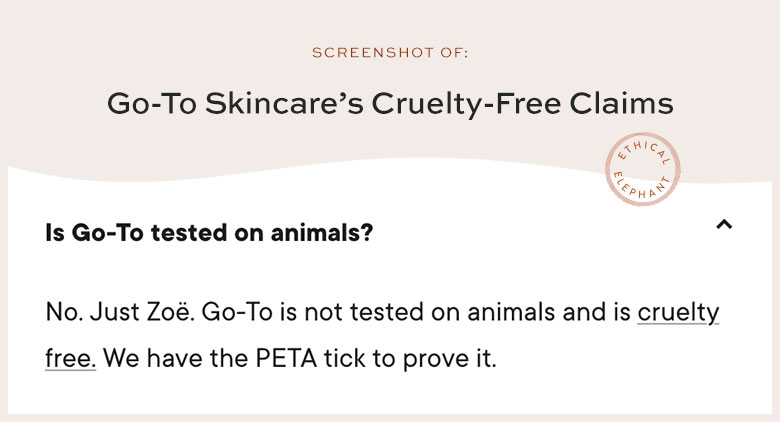Click the word 'Skincare's' in the title
This screenshot has height=422, width=780.
coord(285,104)
